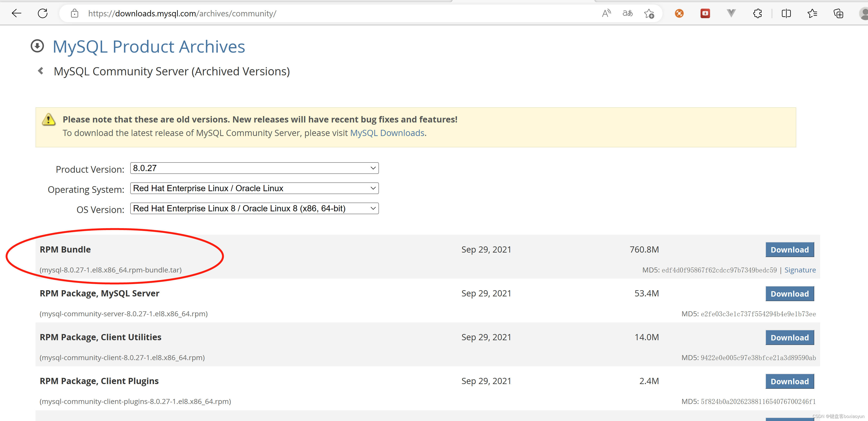Open the Collections icon
The height and width of the screenshot is (421, 868).
click(x=838, y=14)
